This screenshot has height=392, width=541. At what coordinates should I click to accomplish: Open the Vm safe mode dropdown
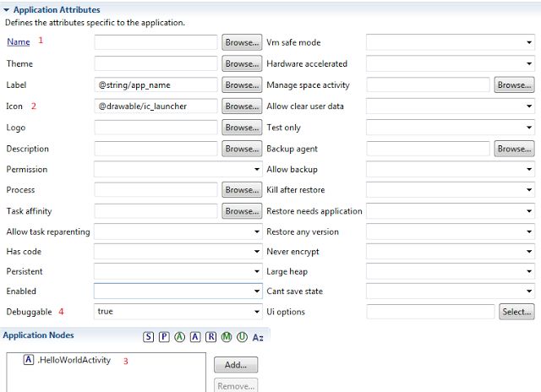click(451, 42)
